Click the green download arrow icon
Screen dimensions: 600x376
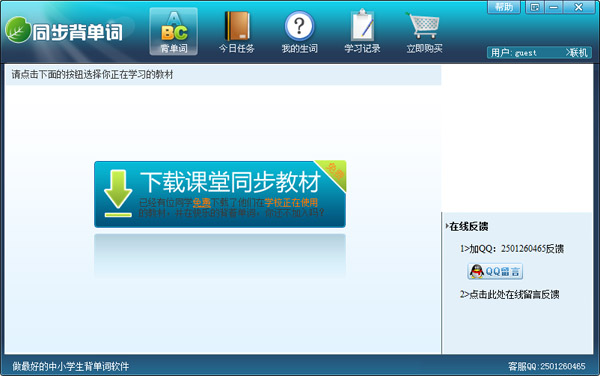(x=118, y=194)
